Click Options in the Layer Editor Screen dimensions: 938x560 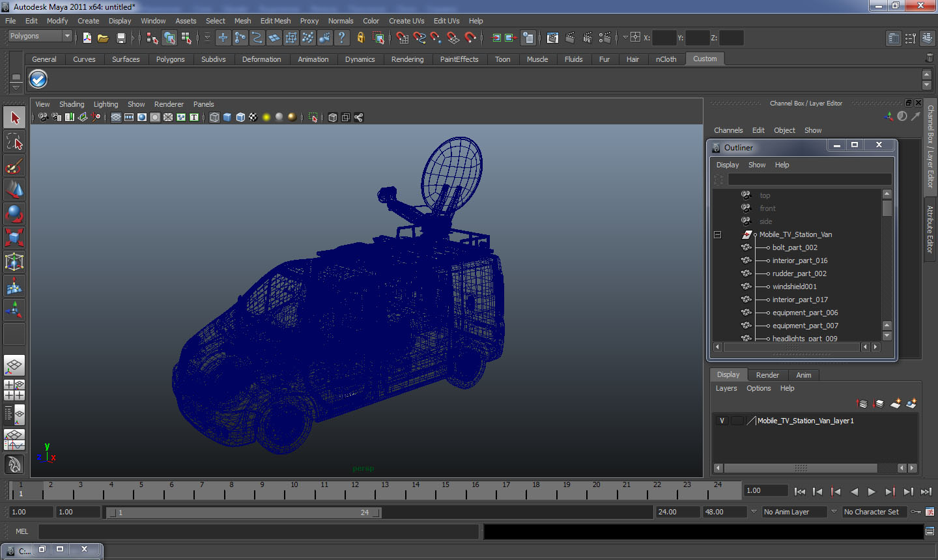click(758, 388)
